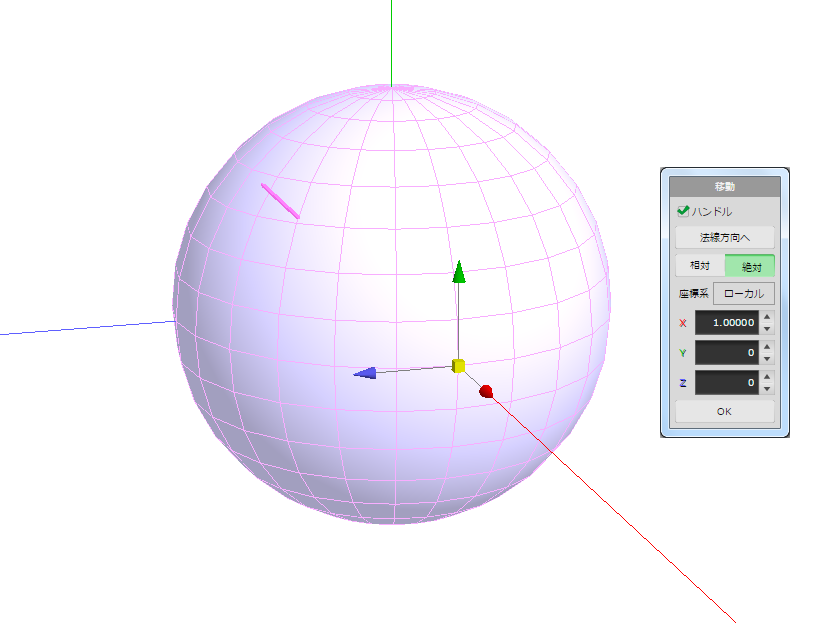This screenshot has width=837, height=626.
Task: Increment Y value using up spinner
Action: tap(767, 347)
